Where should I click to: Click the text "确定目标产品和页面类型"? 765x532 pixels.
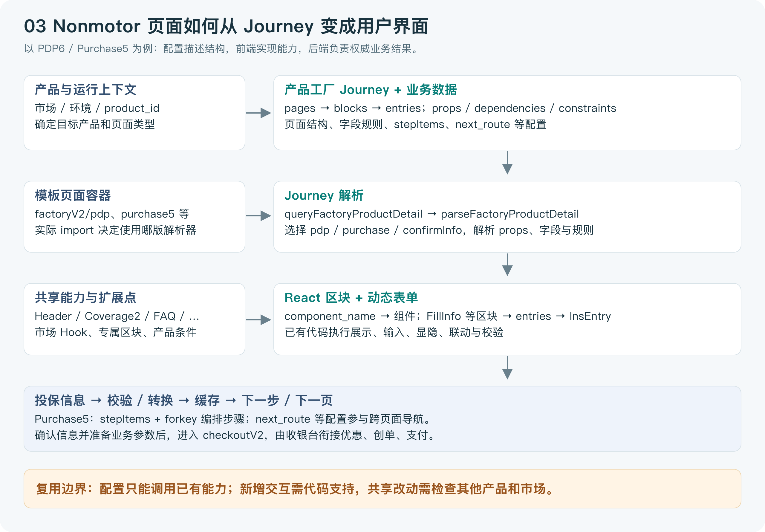pyautogui.click(x=95, y=124)
